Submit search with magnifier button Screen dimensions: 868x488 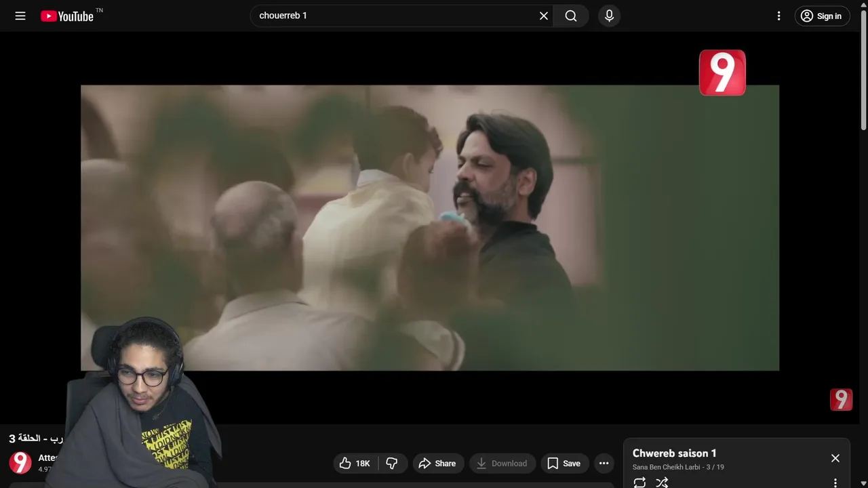(x=571, y=16)
